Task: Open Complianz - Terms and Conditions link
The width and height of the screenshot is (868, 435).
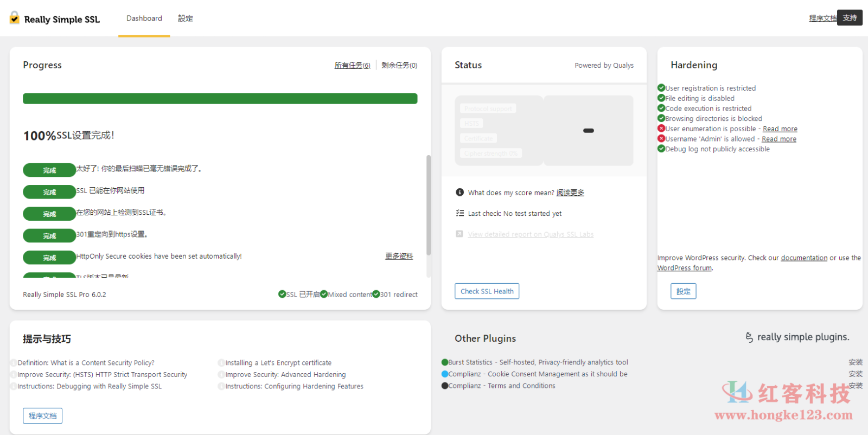Action: tap(502, 386)
